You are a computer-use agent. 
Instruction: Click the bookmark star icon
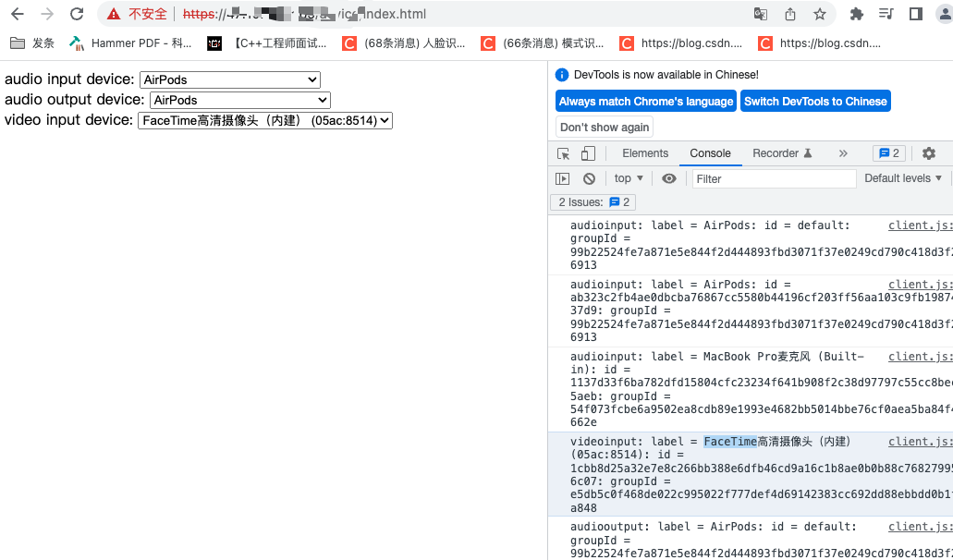pyautogui.click(x=820, y=14)
